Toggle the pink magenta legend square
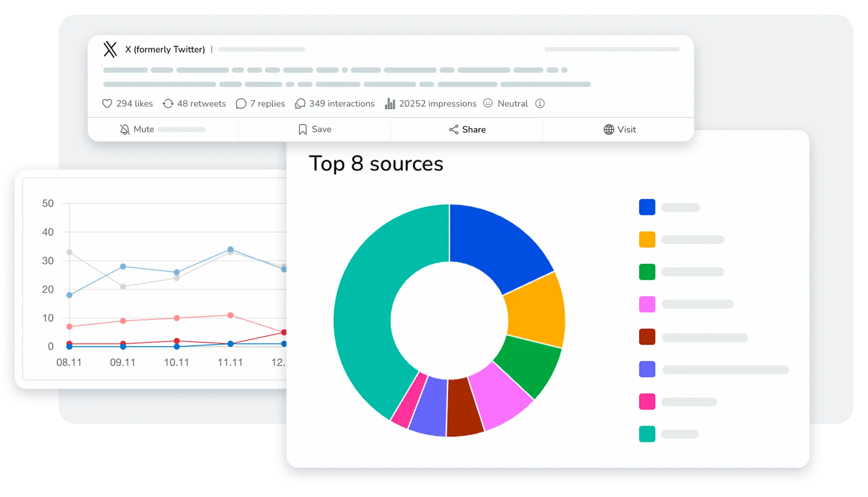 tap(647, 402)
